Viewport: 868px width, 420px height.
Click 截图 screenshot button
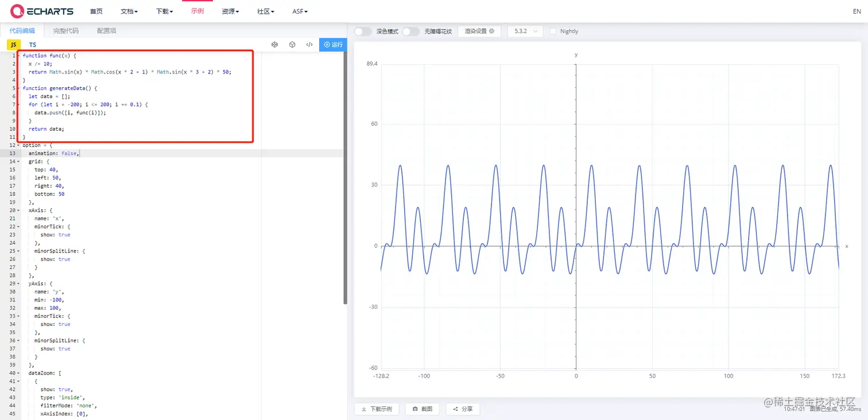[422, 409]
